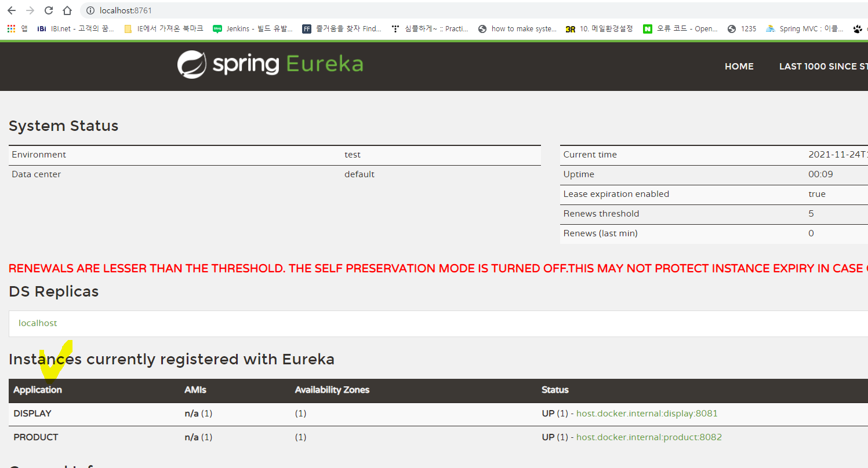Click 'Instances currently registered with Eureka' heading
This screenshot has height=468, width=868.
click(x=172, y=359)
